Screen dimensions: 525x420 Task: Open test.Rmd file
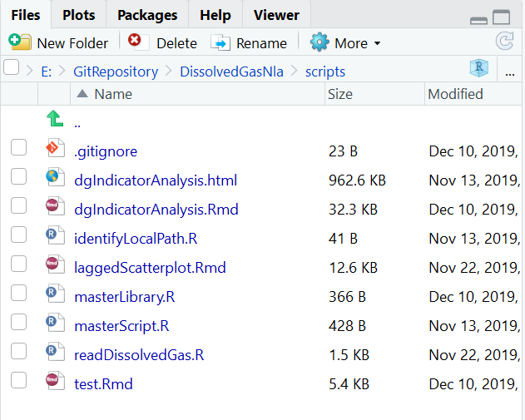pyautogui.click(x=103, y=384)
